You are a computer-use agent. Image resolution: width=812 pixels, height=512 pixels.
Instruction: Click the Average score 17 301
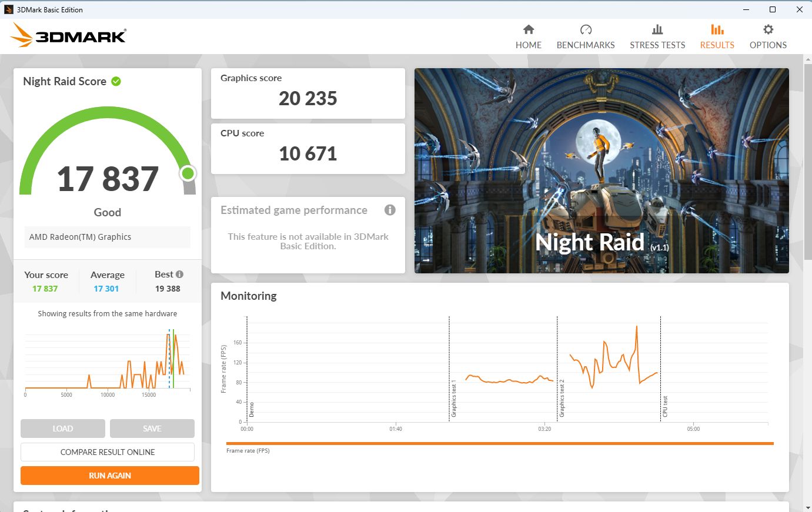(x=106, y=289)
